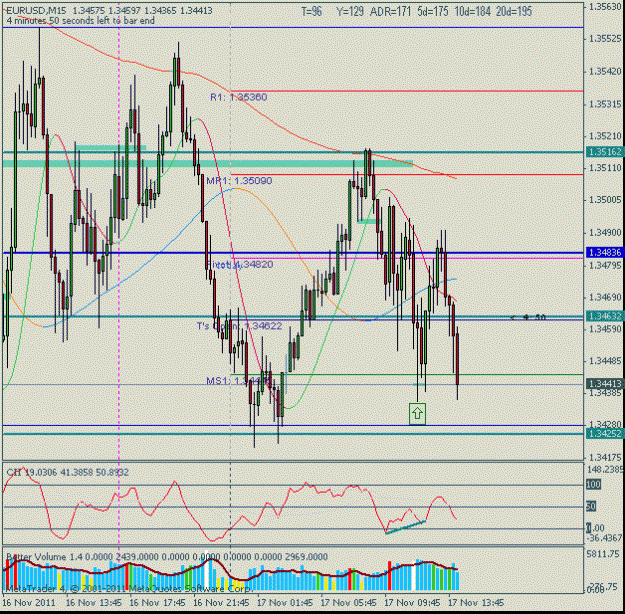625x614 pixels.
Task: Click the ADR=171 readout
Action: point(390,11)
